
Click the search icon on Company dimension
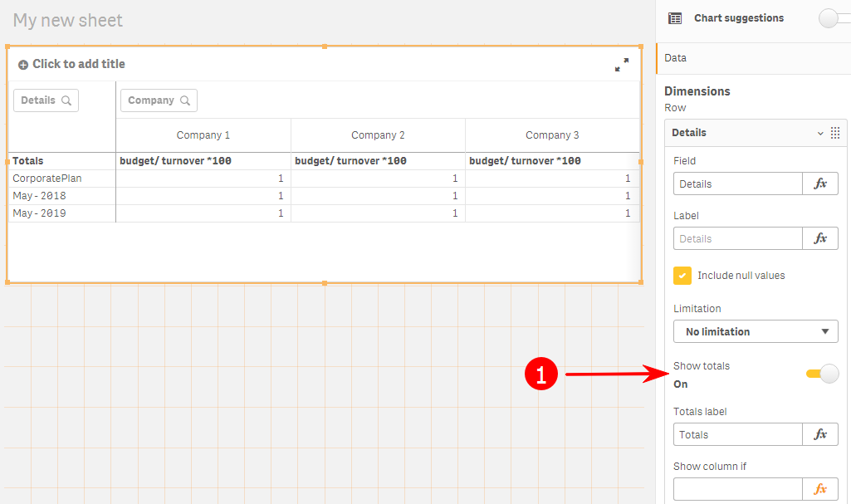tap(185, 100)
